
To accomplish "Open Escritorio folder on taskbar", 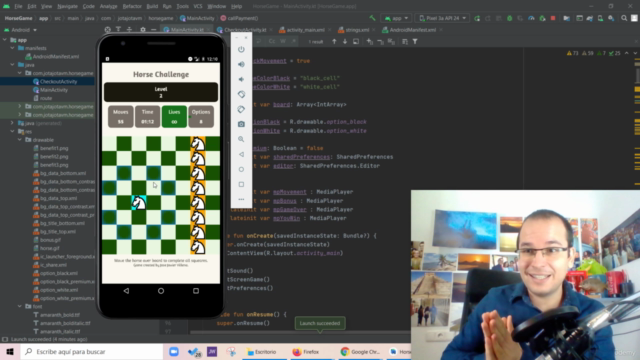I will (262, 351).
